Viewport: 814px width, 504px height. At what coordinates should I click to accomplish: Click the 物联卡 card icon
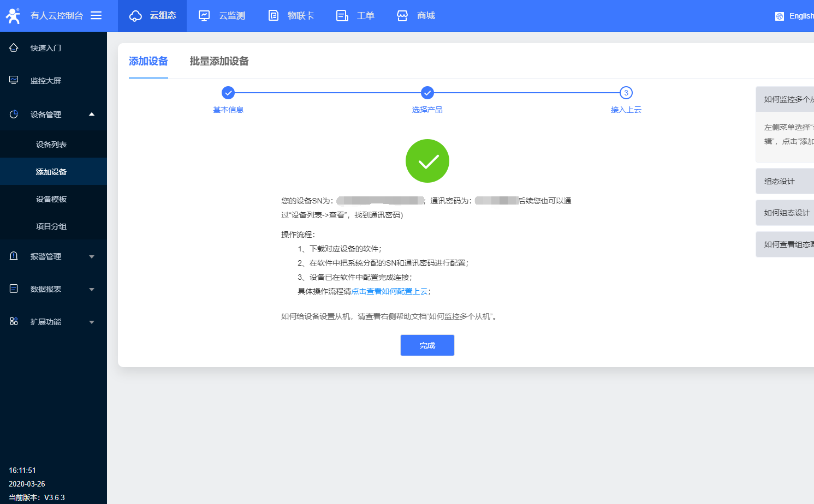click(x=274, y=16)
